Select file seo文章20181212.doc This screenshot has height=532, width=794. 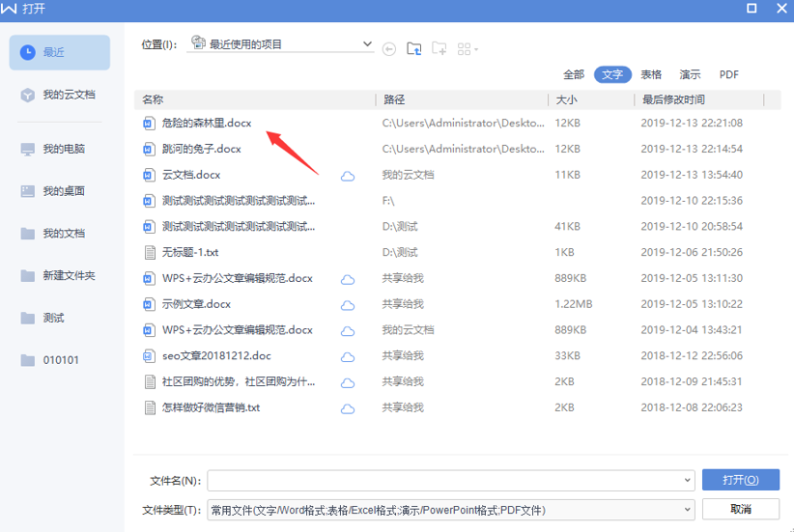(x=216, y=356)
